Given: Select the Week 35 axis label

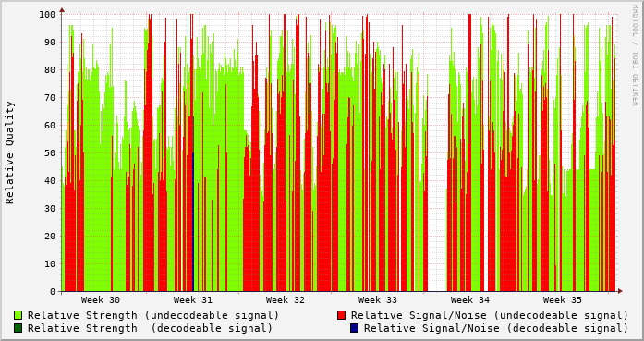Looking at the screenshot, I should click(563, 300).
